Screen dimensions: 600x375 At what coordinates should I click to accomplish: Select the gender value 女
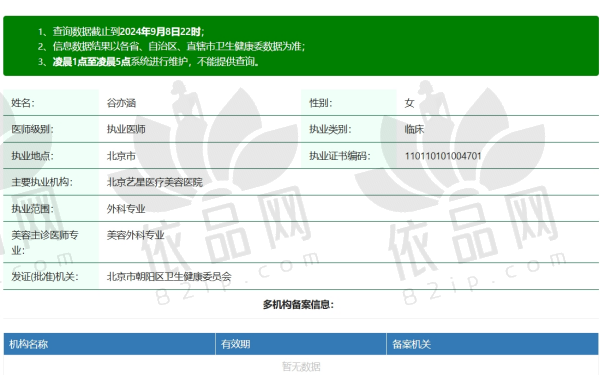coord(409,103)
